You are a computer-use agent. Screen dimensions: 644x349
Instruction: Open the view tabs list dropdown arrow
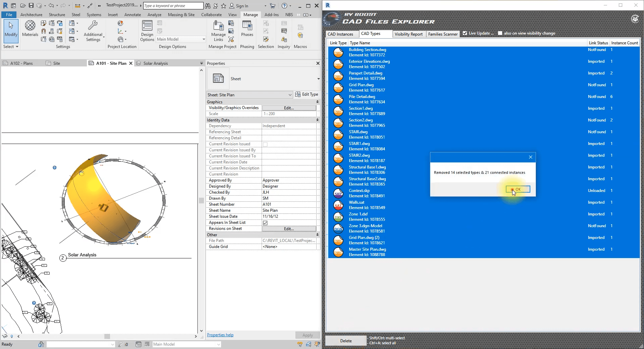[202, 63]
